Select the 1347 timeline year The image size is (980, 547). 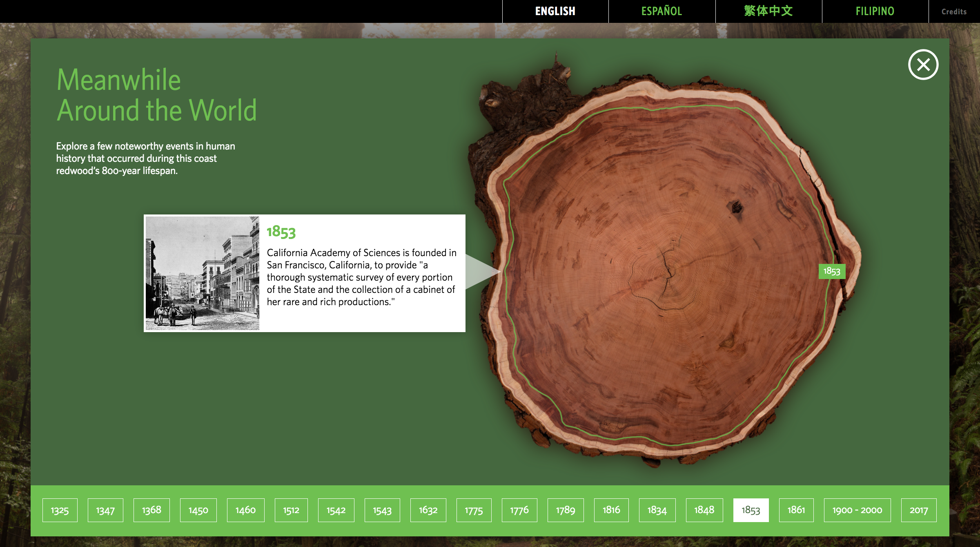click(105, 510)
